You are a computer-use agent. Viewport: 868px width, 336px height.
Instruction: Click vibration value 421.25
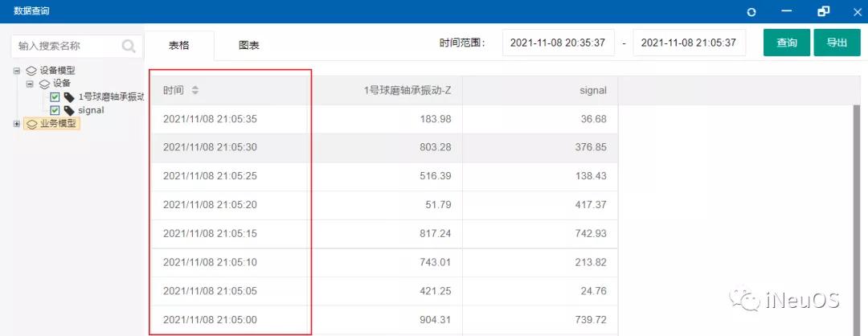[436, 292]
